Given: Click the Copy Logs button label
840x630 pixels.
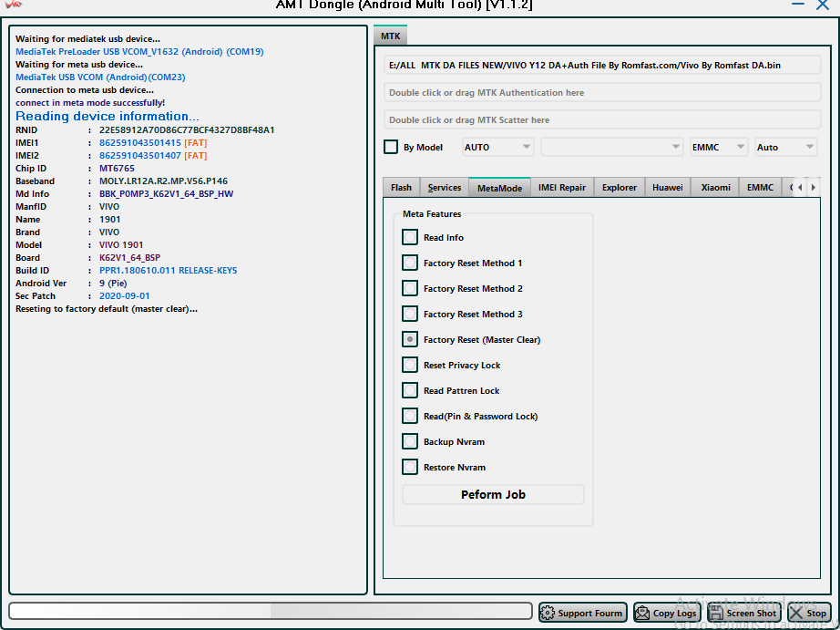Looking at the screenshot, I should [674, 613].
